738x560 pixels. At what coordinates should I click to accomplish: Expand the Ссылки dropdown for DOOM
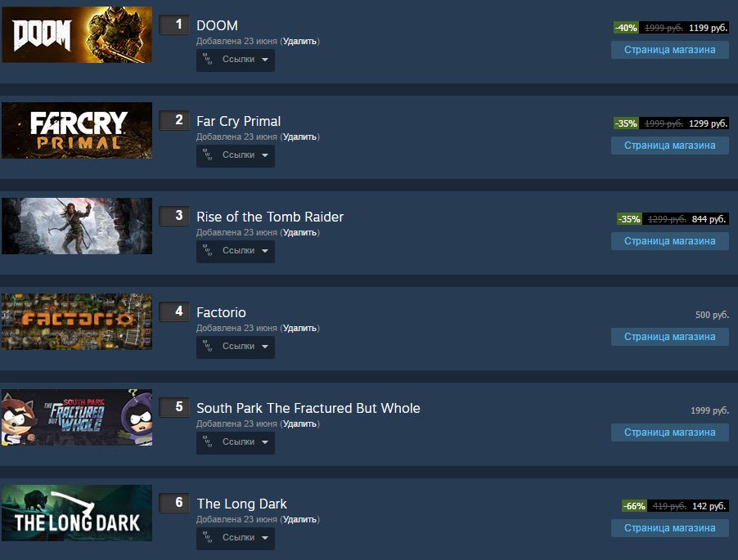(236, 60)
